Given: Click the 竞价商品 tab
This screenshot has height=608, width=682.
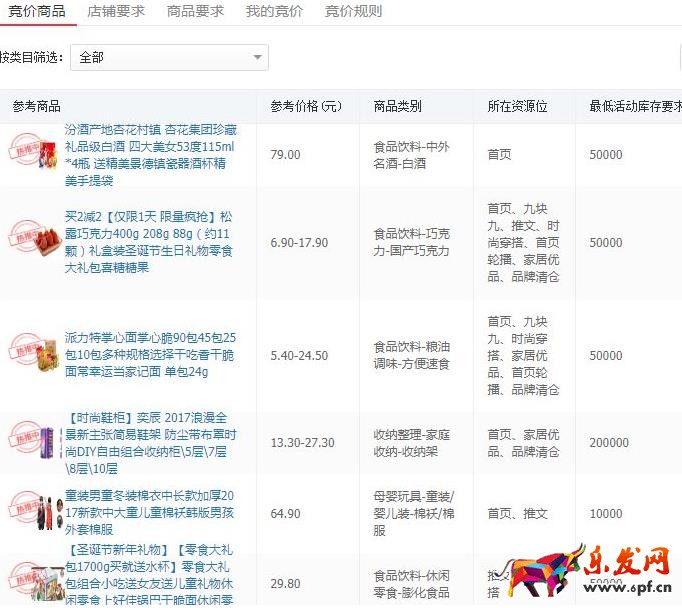Looking at the screenshot, I should (37, 12).
